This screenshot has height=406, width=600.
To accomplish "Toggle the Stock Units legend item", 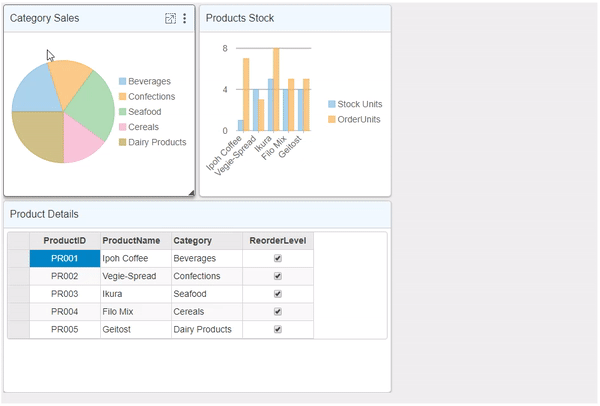I will [x=359, y=104].
